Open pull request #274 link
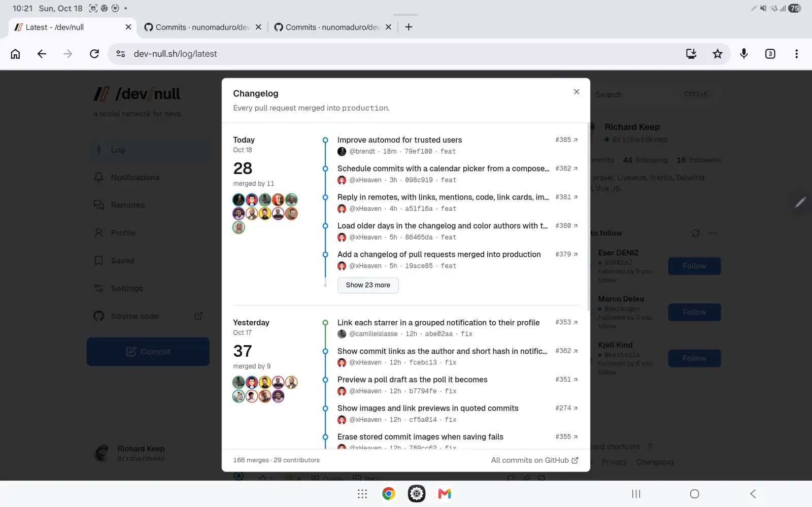Screen dimensions: 812x507 (x=566, y=408)
